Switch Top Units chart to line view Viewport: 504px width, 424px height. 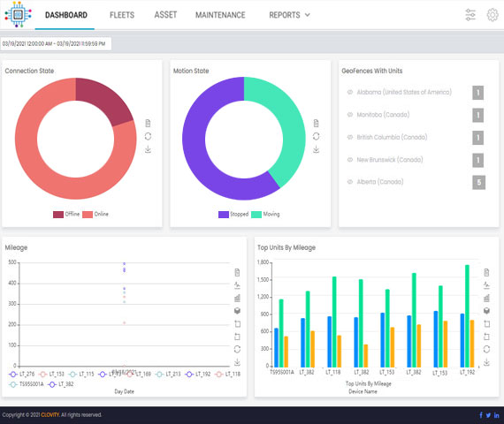click(x=486, y=285)
